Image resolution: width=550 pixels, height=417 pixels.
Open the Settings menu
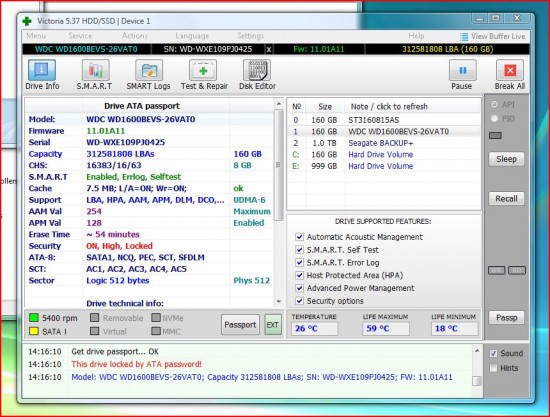point(250,36)
